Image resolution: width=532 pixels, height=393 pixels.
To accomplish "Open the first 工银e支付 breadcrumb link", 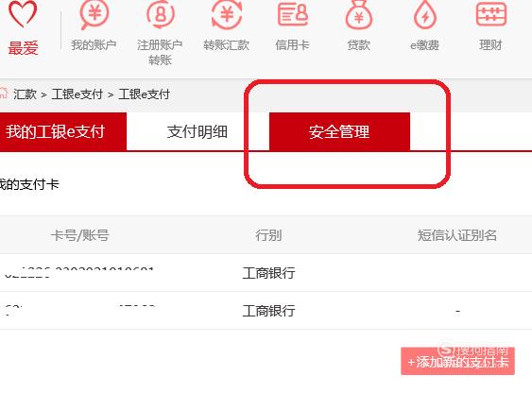I will point(77,94).
